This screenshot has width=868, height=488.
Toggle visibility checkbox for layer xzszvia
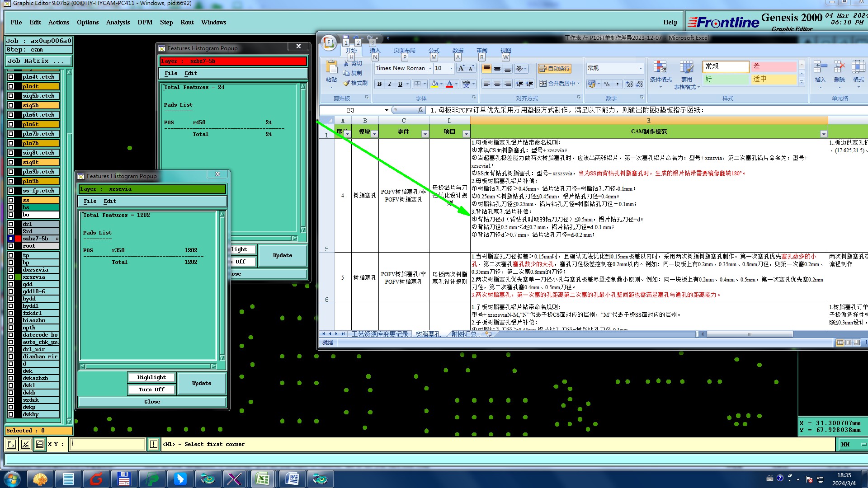tap(11, 277)
